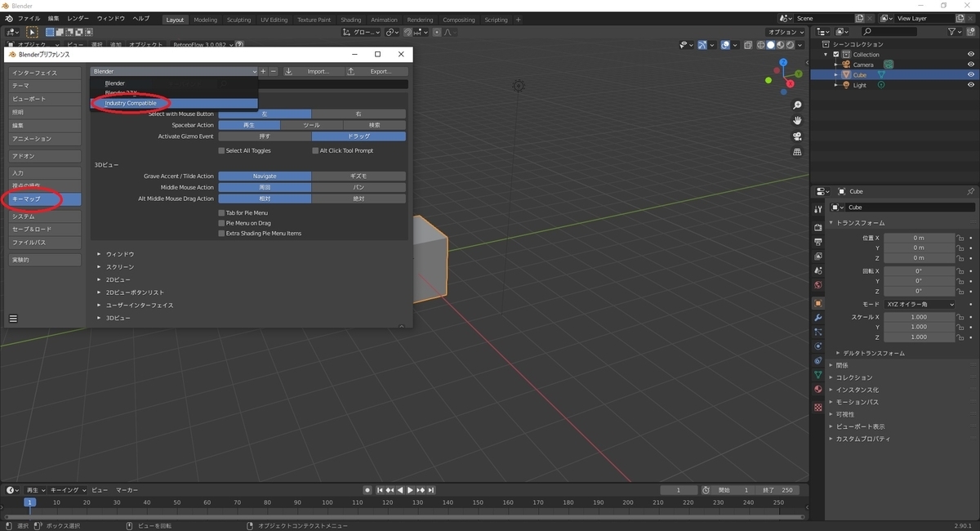The image size is (980, 531).
Task: Switch perspective/orthographic with the grid gizmo
Action: pos(797,152)
